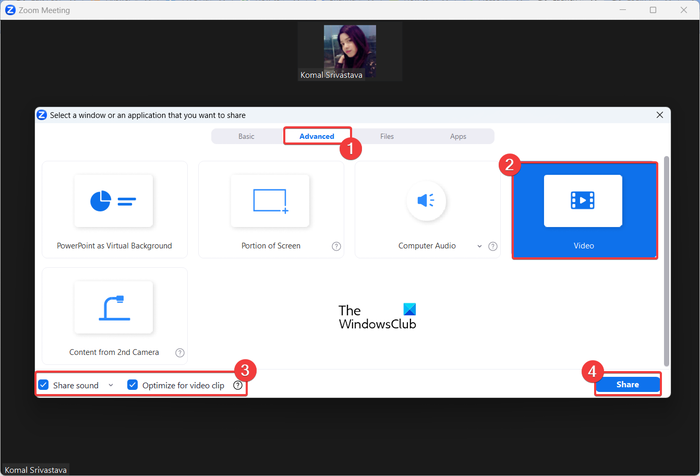700x476 pixels.
Task: Choose the Portion of Screen share option
Action: [x=271, y=210]
